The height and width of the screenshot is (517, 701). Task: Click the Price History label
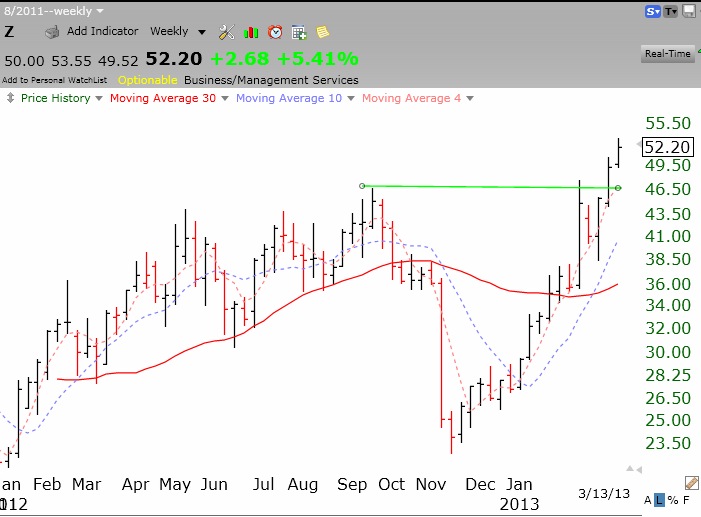55,98
